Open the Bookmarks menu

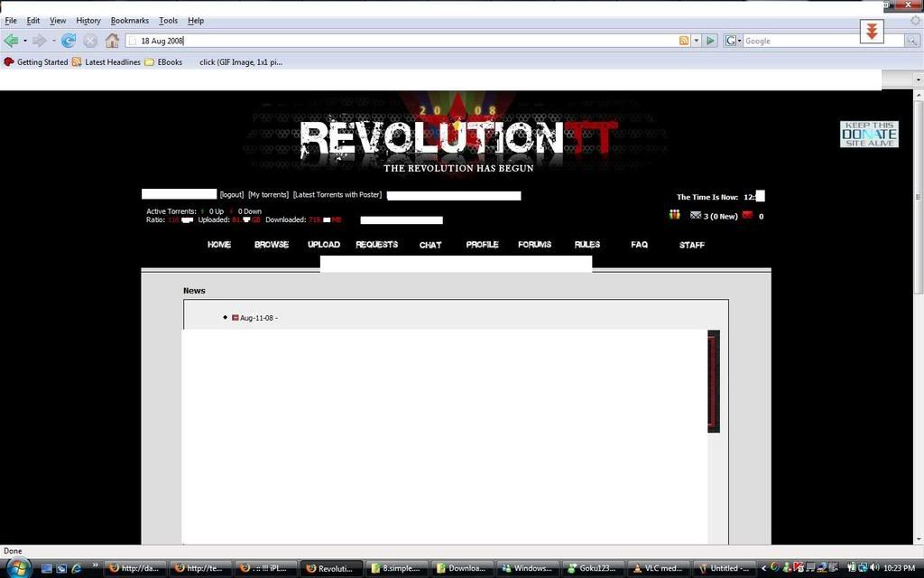point(130,21)
